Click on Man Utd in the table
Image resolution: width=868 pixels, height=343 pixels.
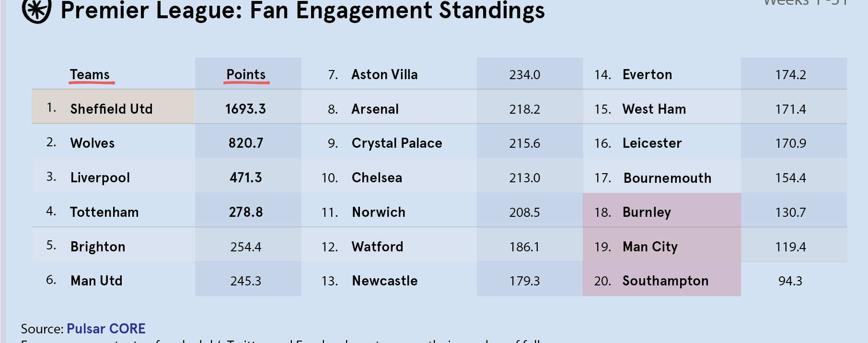(96, 281)
